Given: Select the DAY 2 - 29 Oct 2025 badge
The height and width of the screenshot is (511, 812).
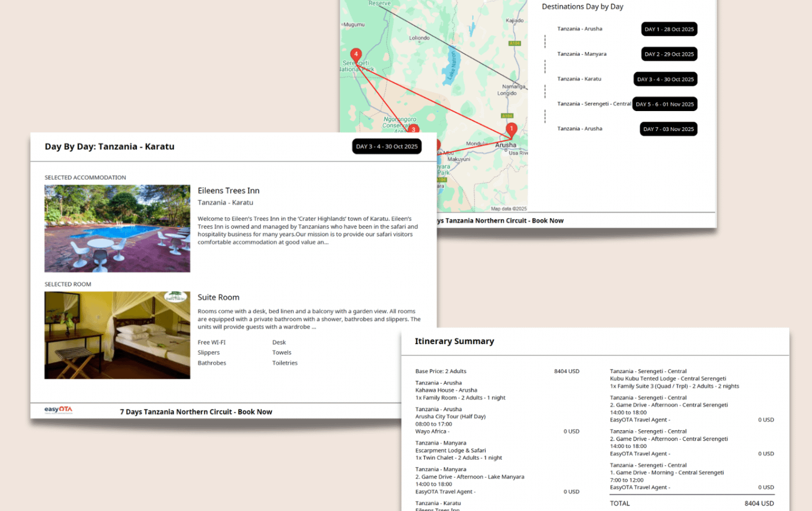Looking at the screenshot, I should pyautogui.click(x=669, y=54).
